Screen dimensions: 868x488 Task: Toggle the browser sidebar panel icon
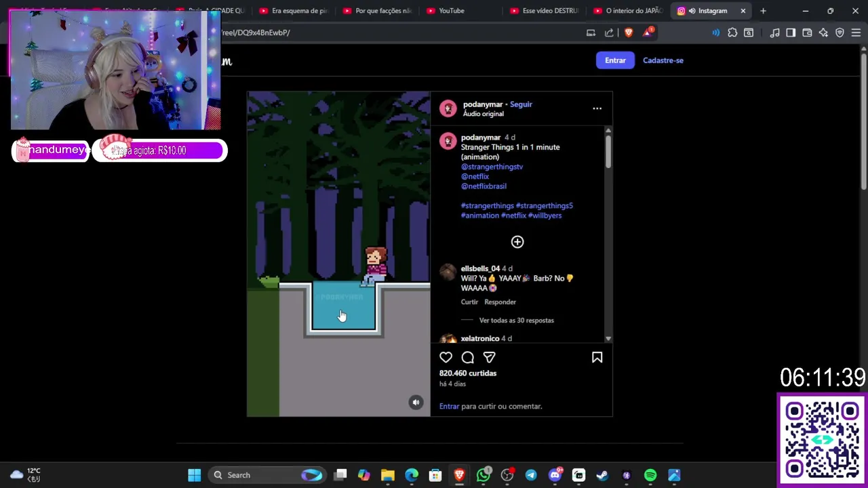pyautogui.click(x=791, y=33)
